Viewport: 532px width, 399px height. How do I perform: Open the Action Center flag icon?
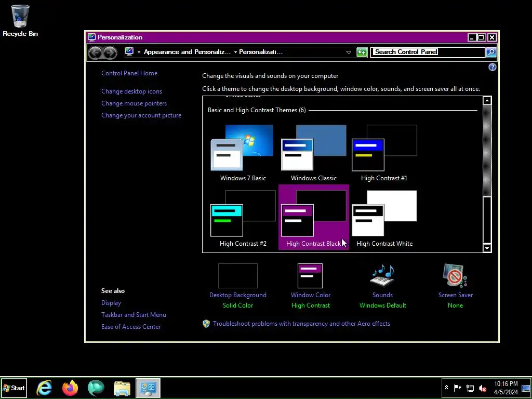click(458, 388)
